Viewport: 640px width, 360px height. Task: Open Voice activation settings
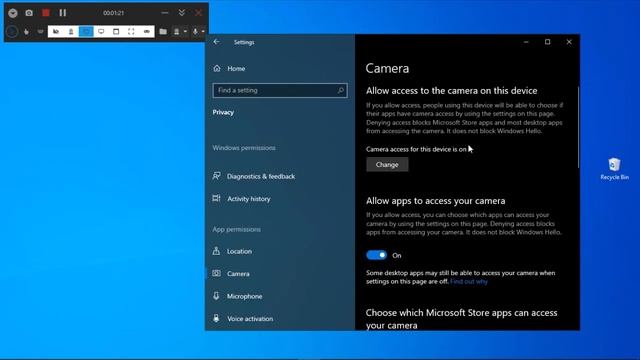click(x=243, y=319)
